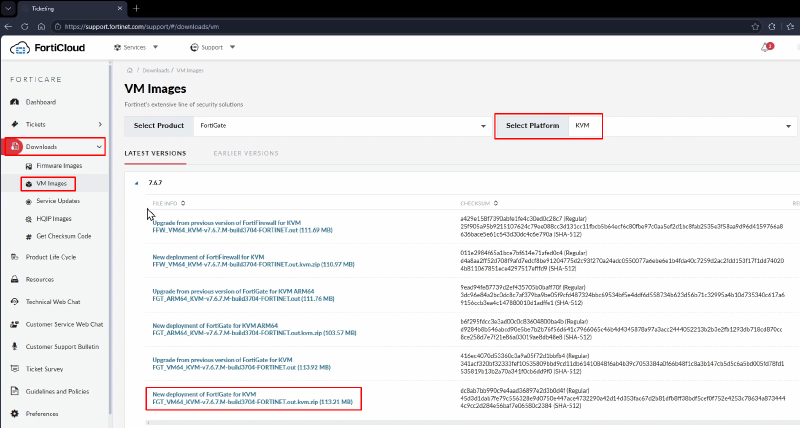Click the Technical Web Chat icon
The image size is (800, 428).
tap(15, 301)
